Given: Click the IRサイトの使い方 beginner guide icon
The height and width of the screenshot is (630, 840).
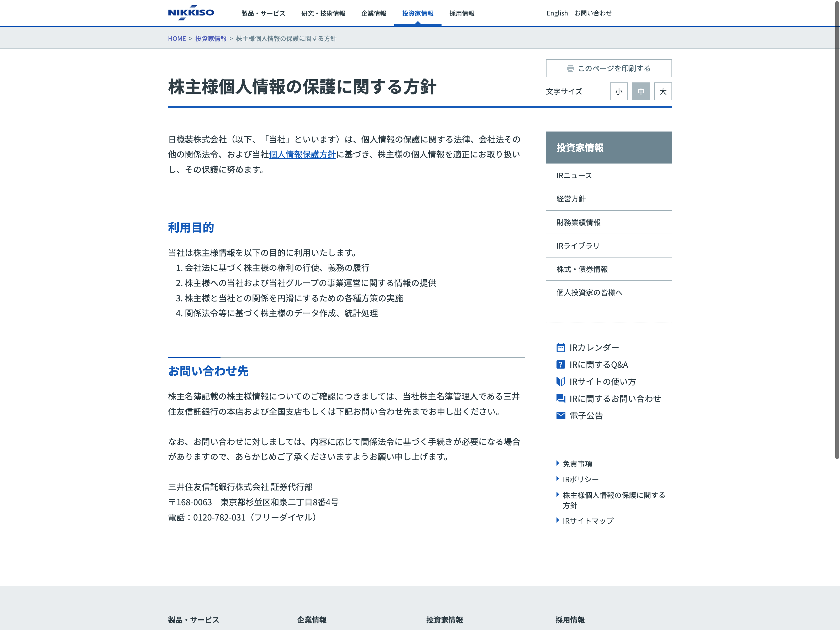Looking at the screenshot, I should (560, 382).
